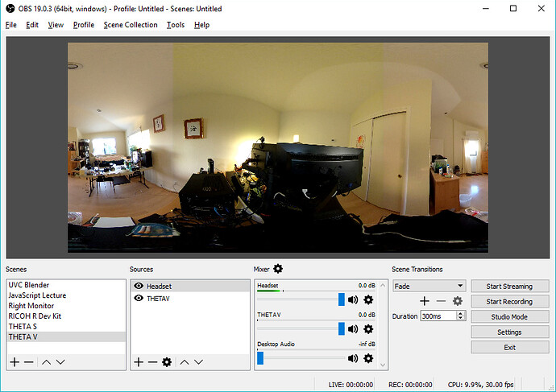The width and height of the screenshot is (556, 392).
Task: Open transition properties gear icon
Action: 458,301
